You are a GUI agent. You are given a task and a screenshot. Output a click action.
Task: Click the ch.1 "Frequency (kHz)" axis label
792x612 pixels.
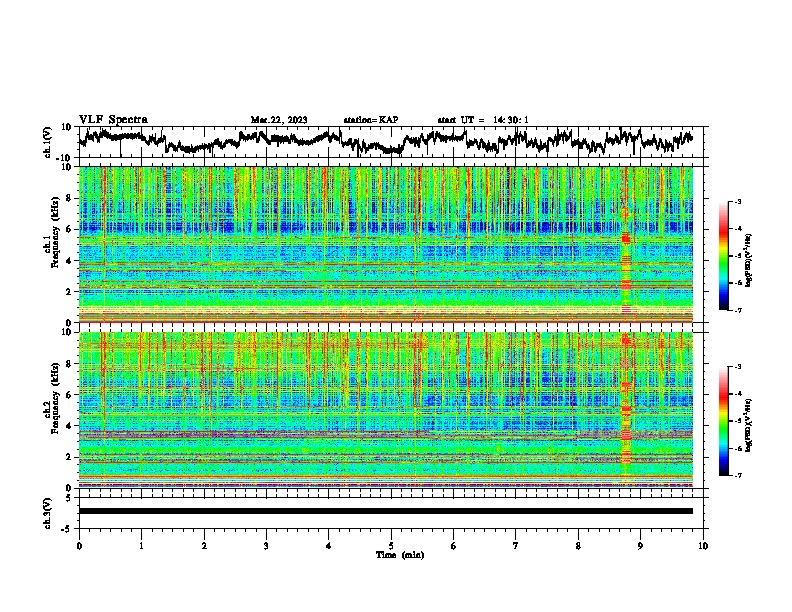pos(55,232)
